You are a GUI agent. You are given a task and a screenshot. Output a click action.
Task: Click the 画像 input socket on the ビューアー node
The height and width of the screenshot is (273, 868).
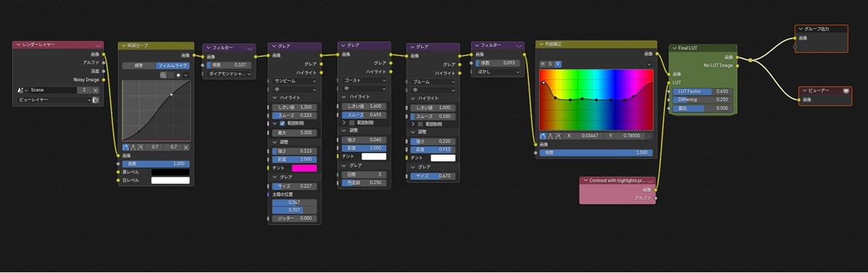coord(800,99)
